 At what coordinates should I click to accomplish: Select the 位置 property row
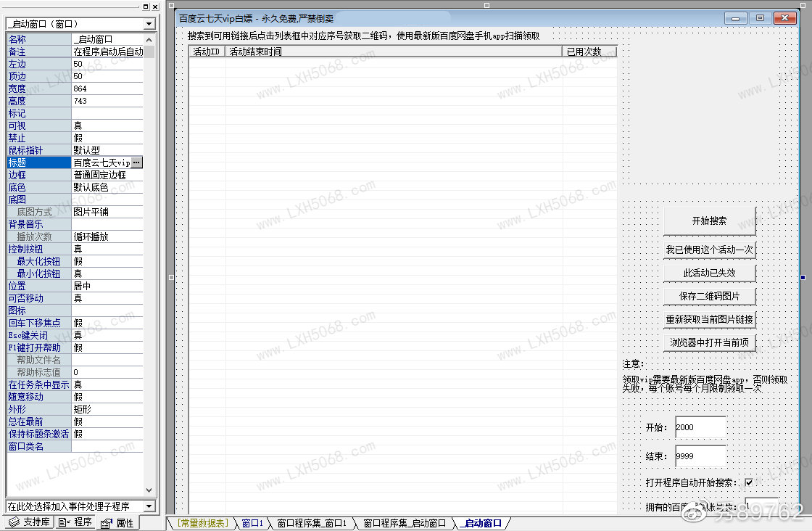tap(75, 286)
